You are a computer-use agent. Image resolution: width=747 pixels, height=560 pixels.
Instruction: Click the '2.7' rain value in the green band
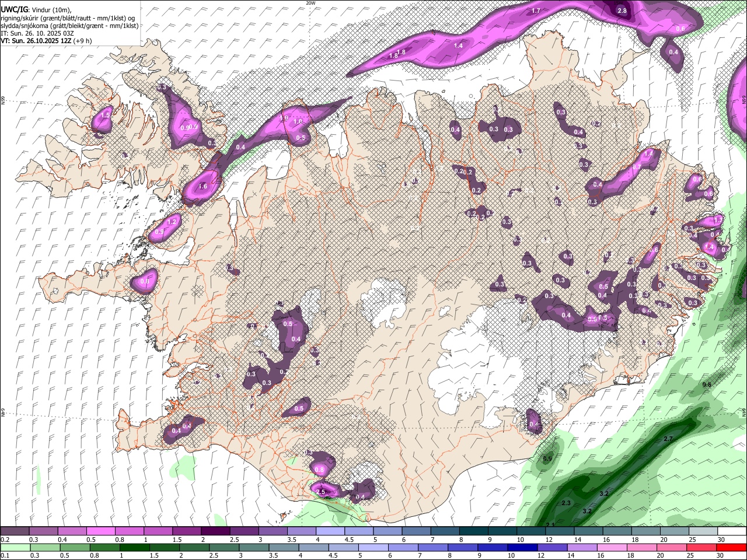coord(669,439)
